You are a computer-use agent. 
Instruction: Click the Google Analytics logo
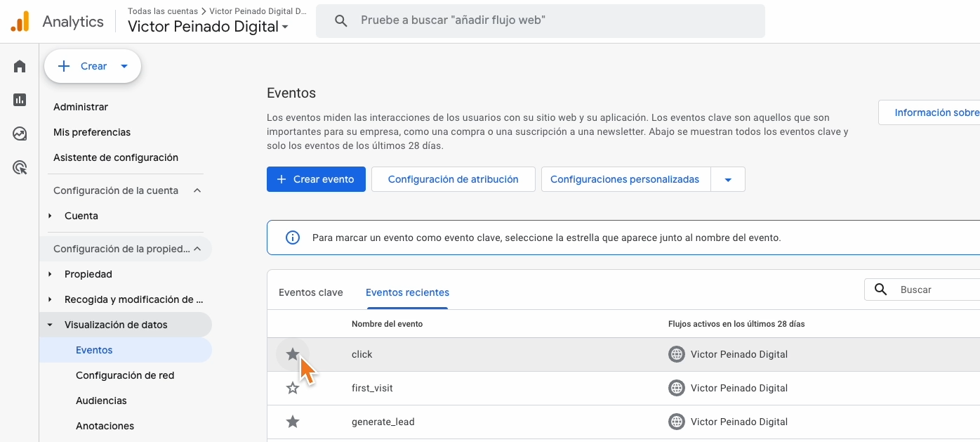coord(20,22)
